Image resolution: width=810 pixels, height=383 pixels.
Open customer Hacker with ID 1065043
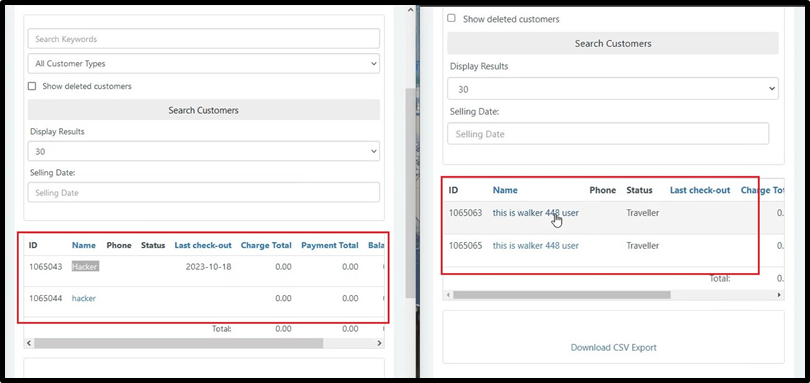point(85,267)
